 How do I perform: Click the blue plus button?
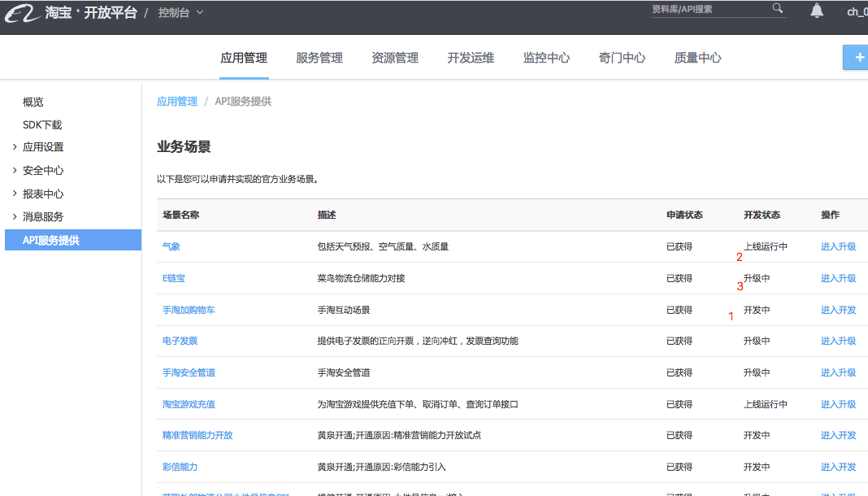point(856,58)
